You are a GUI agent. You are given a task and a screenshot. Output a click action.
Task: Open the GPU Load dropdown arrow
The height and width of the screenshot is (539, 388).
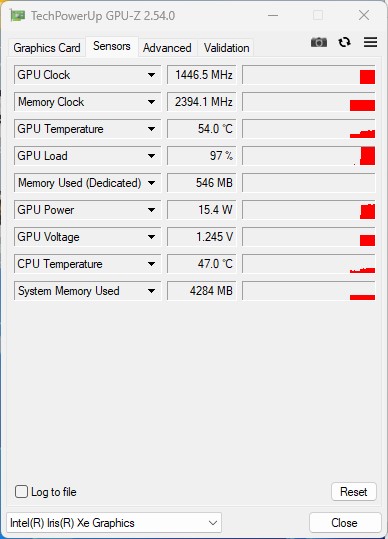pyautogui.click(x=151, y=156)
